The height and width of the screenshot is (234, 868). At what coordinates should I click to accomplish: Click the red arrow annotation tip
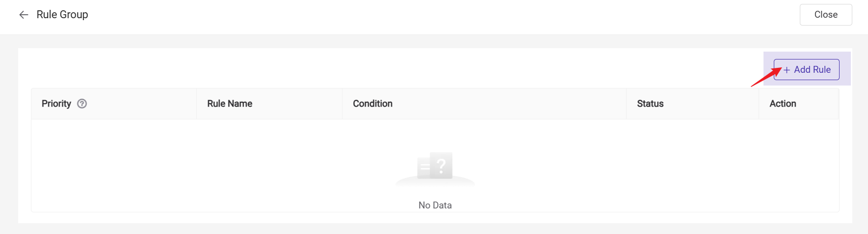pyautogui.click(x=781, y=69)
